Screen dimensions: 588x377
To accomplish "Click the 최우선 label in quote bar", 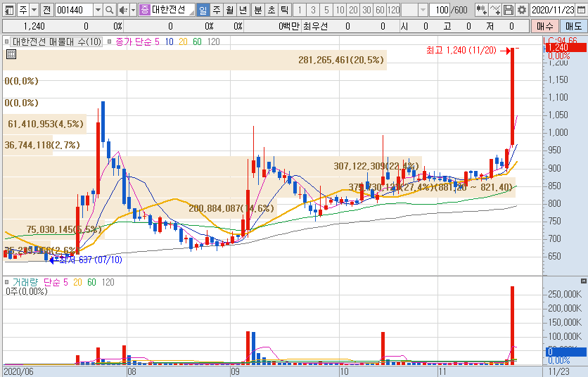I will tap(315, 26).
